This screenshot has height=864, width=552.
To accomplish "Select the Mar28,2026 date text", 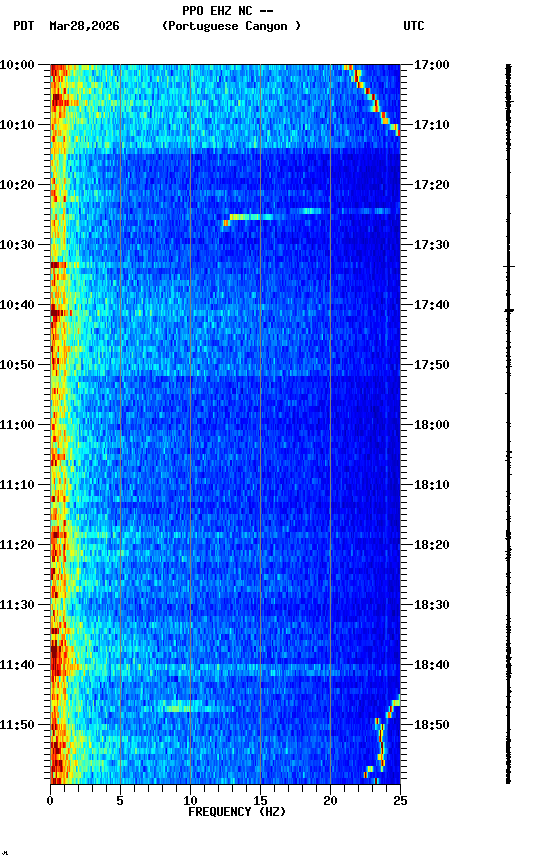I will (84, 26).
